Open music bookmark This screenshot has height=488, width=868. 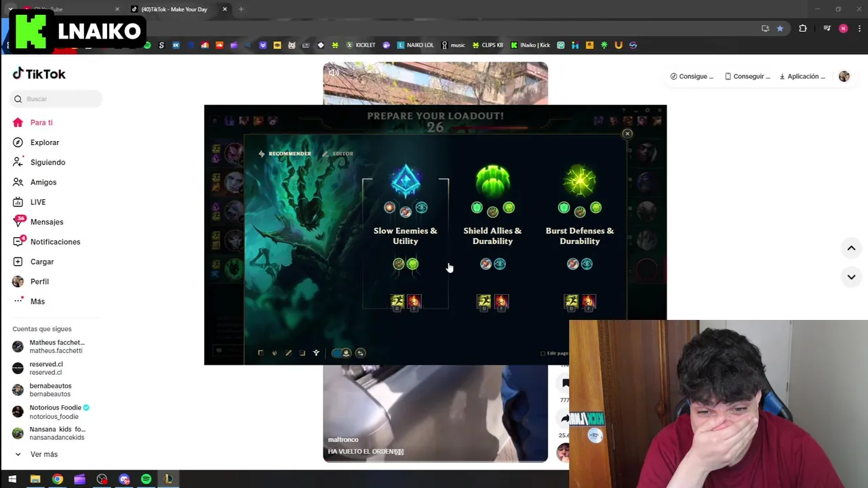point(453,45)
